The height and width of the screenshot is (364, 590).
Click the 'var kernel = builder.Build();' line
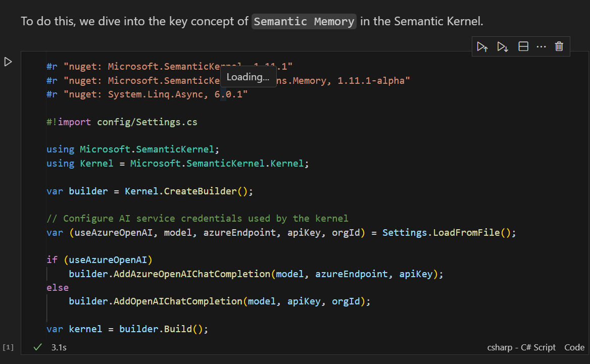[x=127, y=329]
